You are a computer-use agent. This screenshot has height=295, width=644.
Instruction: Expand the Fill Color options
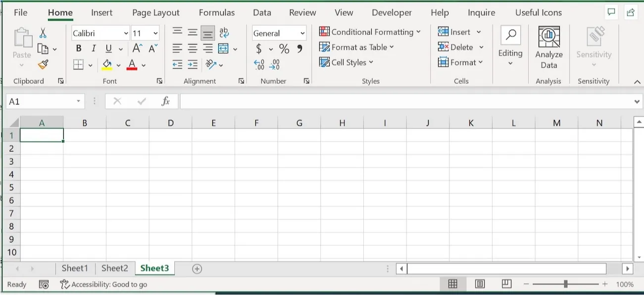click(x=119, y=64)
